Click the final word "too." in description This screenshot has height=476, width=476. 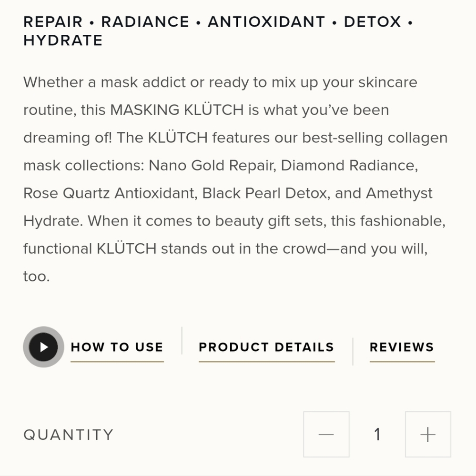coord(37,277)
